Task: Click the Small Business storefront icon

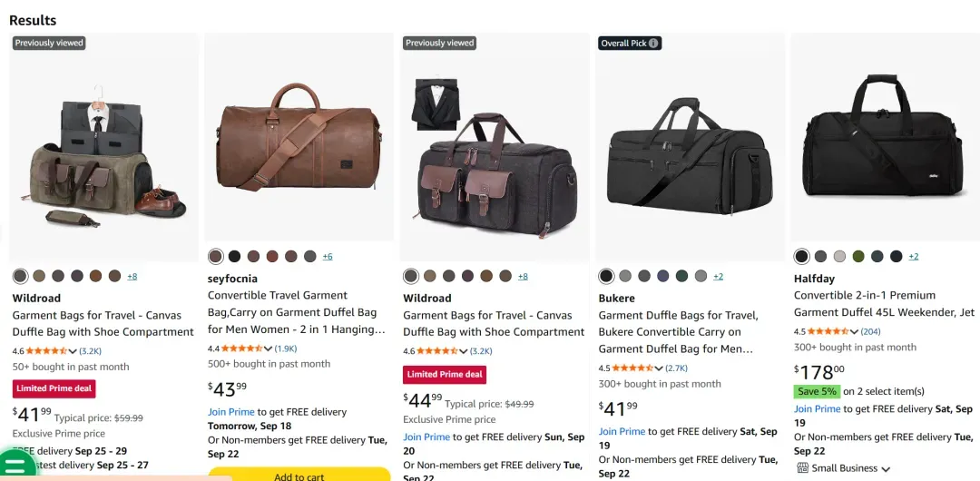Action: click(802, 468)
